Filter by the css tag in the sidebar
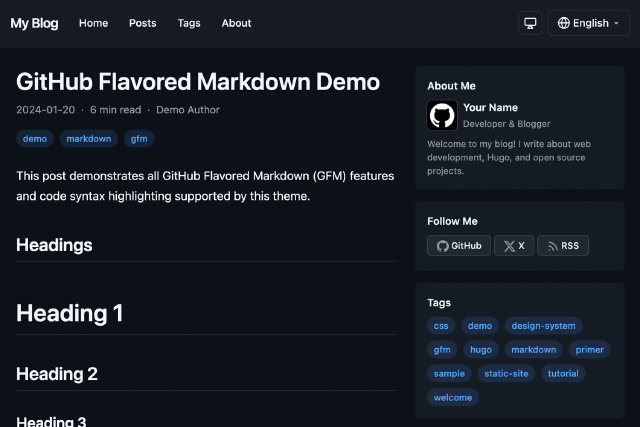 coord(441,325)
